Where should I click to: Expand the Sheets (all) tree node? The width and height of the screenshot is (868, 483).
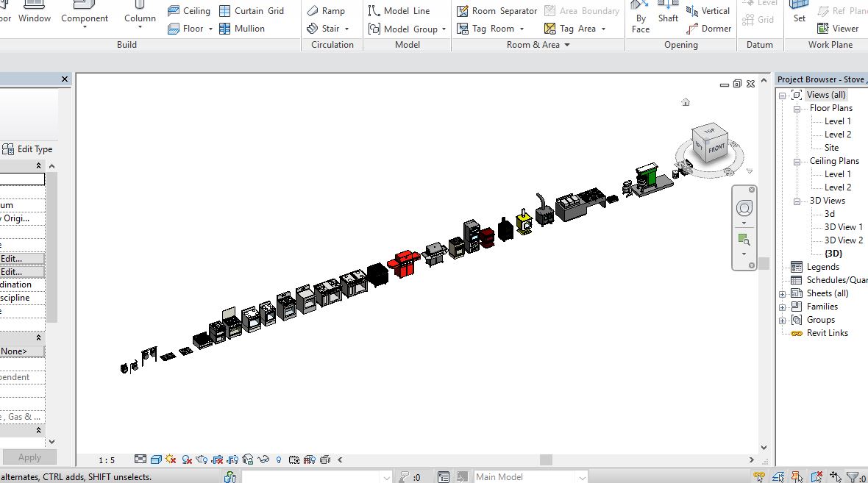783,293
